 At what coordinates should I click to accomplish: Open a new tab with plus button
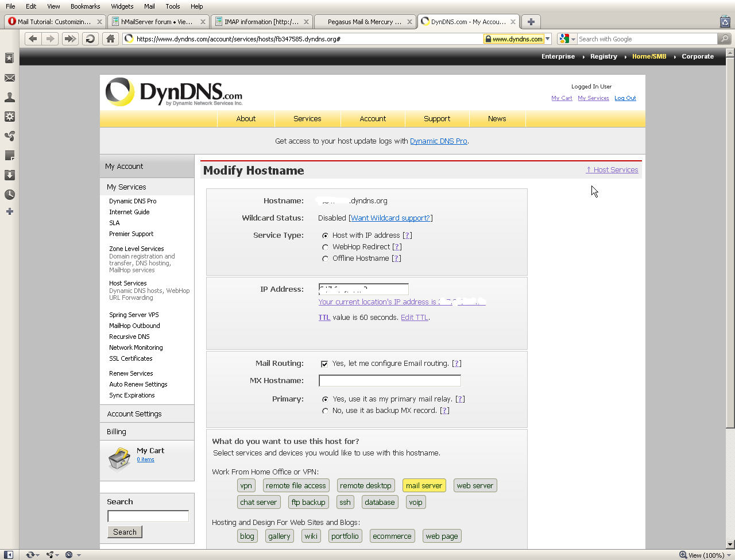pyautogui.click(x=531, y=22)
